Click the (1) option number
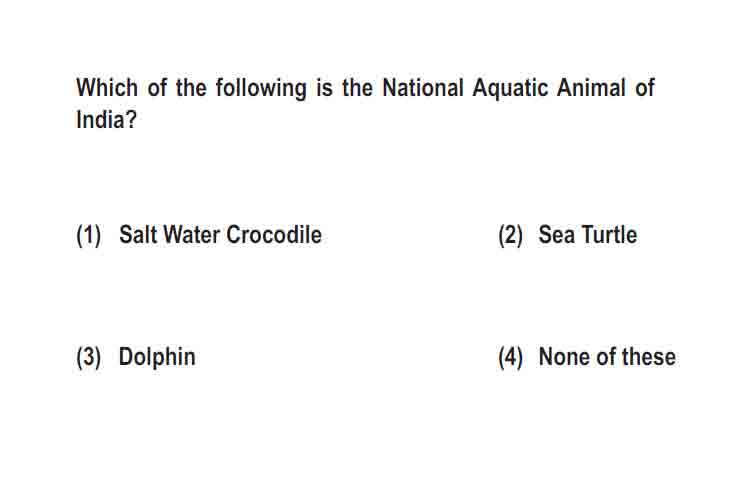750x500 pixels. click(88, 235)
